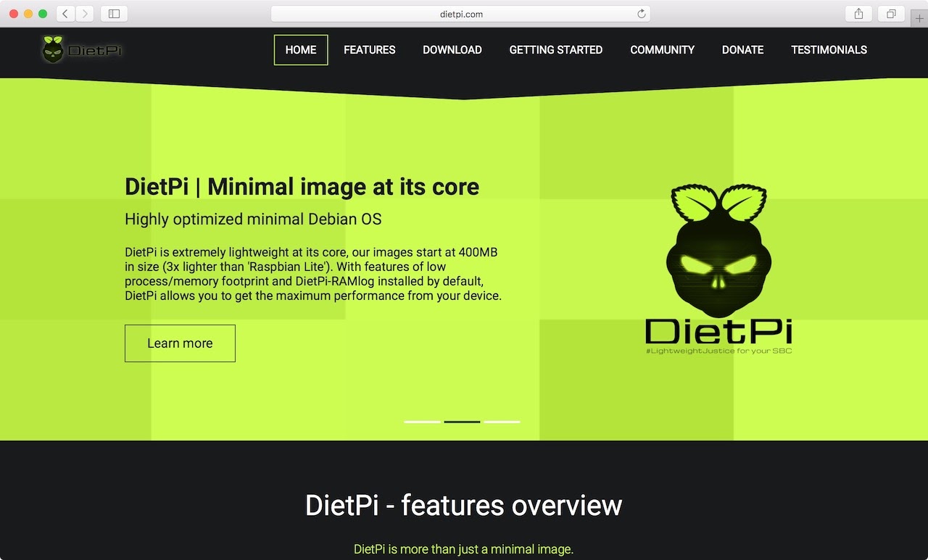Open the DONATE navigation item
928x560 pixels.
(x=743, y=50)
